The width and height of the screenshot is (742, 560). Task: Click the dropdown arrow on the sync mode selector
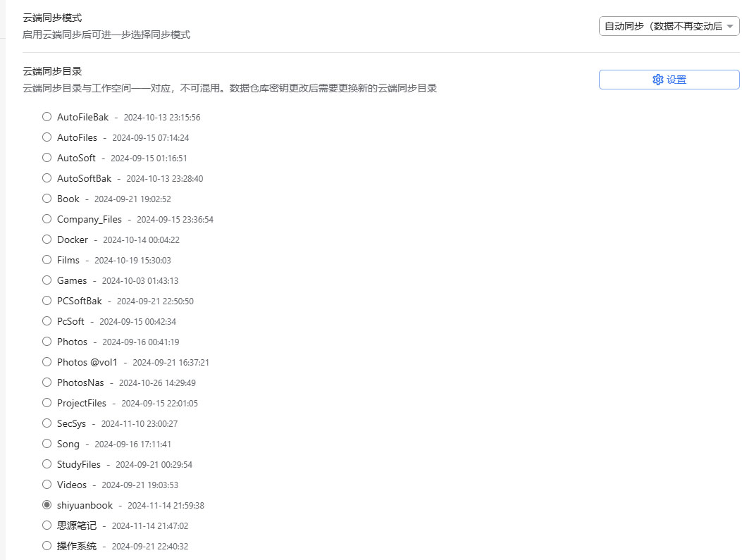coord(731,26)
